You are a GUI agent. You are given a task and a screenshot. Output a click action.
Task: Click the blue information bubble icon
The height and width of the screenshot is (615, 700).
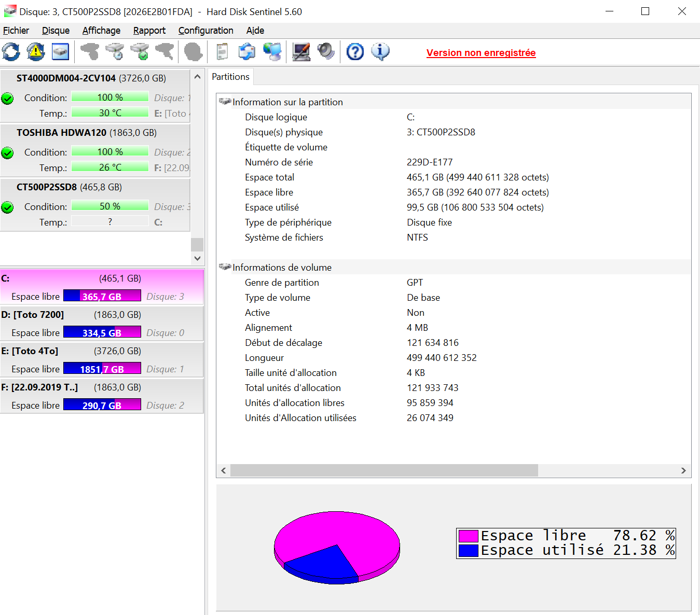coord(380,52)
